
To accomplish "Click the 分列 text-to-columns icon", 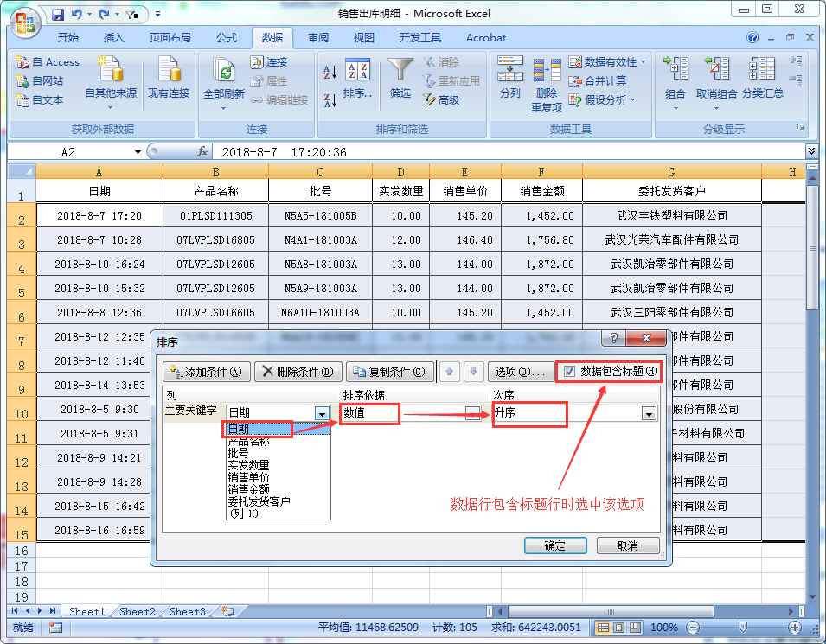I will pos(510,78).
